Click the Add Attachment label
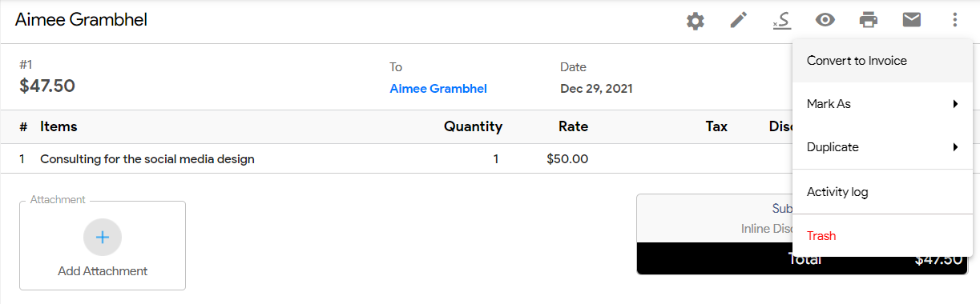 (103, 271)
